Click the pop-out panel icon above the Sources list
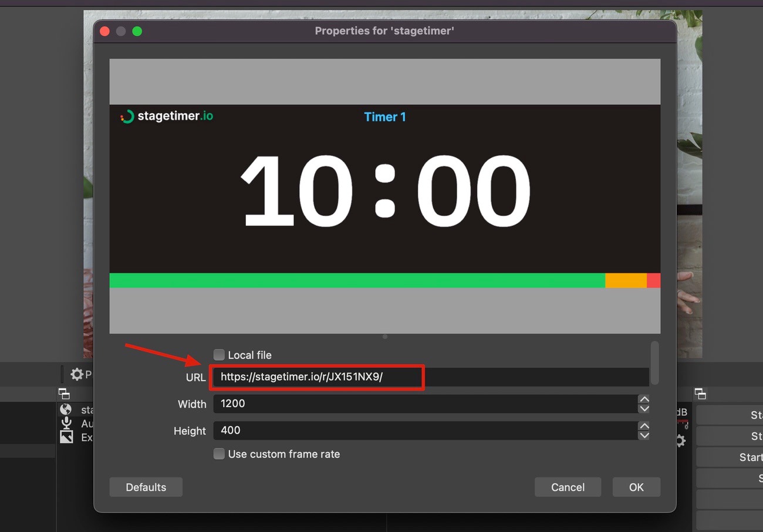The height and width of the screenshot is (532, 763). 63,394
